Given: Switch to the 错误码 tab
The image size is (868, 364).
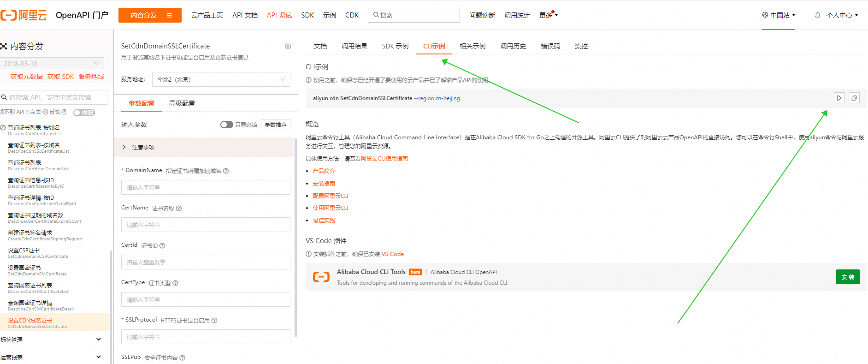Looking at the screenshot, I should (x=550, y=46).
